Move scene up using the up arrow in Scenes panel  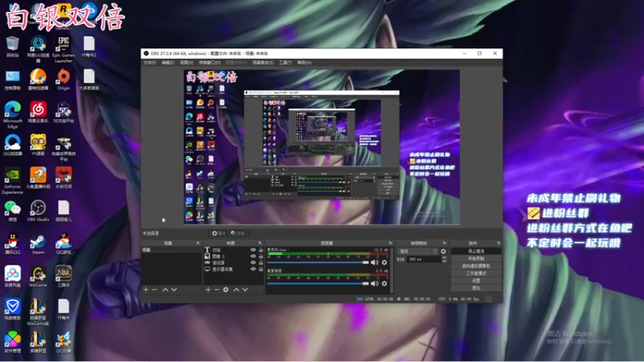[x=165, y=290]
